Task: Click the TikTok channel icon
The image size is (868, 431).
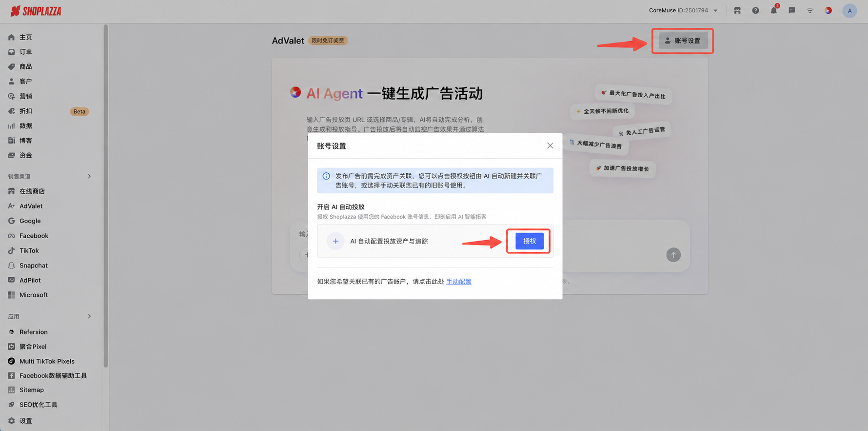Action: (x=11, y=250)
